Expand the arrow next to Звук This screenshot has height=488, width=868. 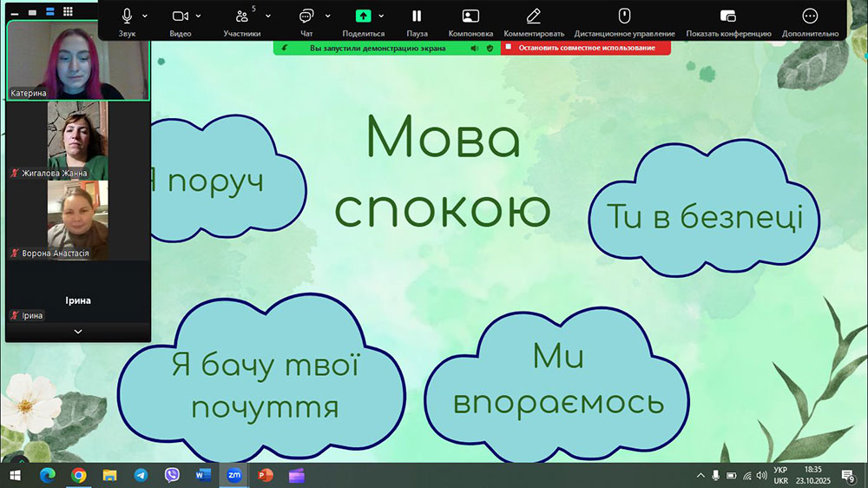pos(145,16)
